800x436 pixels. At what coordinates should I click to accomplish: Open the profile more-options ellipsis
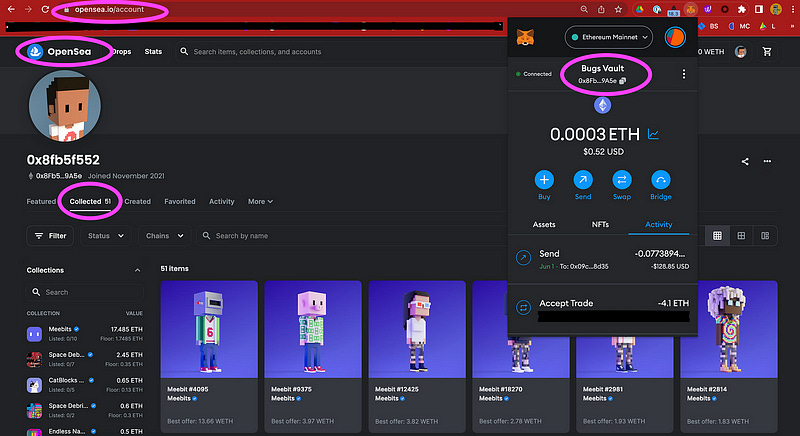pyautogui.click(x=767, y=161)
